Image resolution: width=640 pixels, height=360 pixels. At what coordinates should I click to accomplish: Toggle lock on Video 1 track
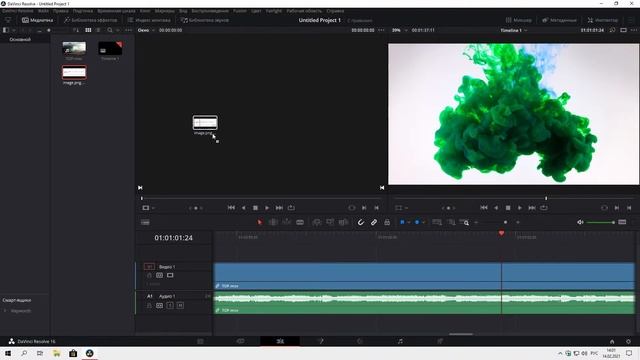(x=149, y=276)
